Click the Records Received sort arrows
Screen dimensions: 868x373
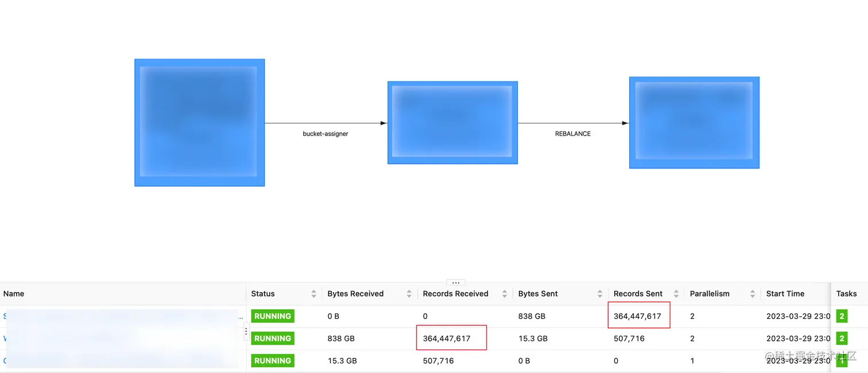point(504,294)
